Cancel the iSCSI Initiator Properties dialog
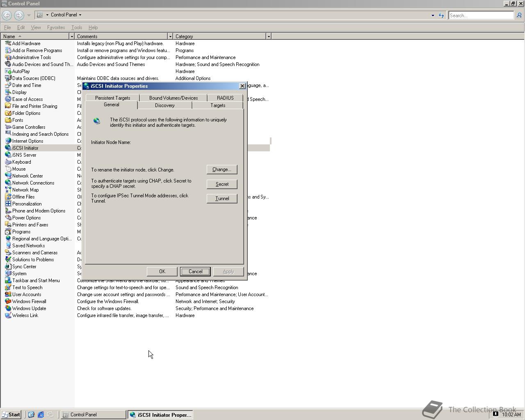The height and width of the screenshot is (420, 525). pyautogui.click(x=195, y=272)
